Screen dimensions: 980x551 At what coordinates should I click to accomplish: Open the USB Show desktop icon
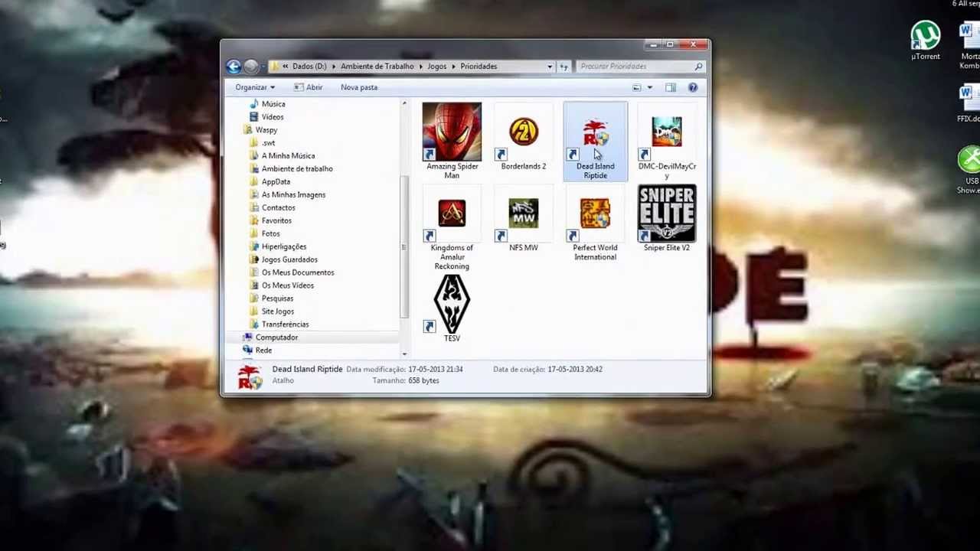[x=969, y=170]
